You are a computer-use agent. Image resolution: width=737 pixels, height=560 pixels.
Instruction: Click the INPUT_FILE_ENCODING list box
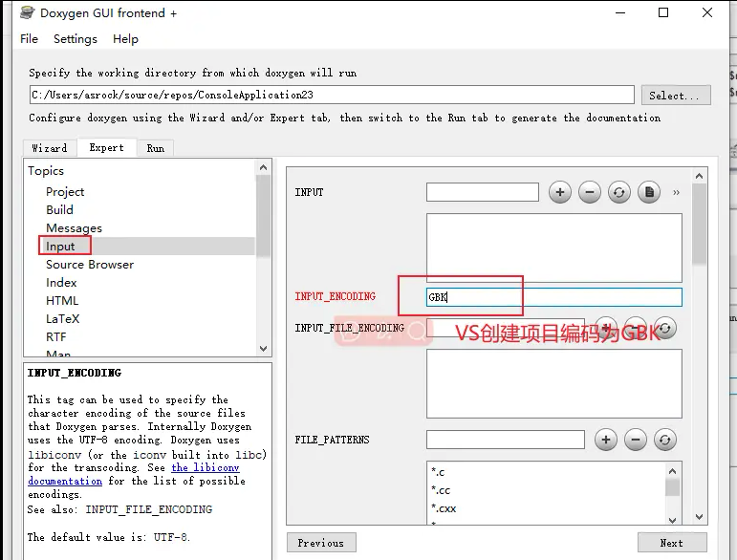click(554, 383)
